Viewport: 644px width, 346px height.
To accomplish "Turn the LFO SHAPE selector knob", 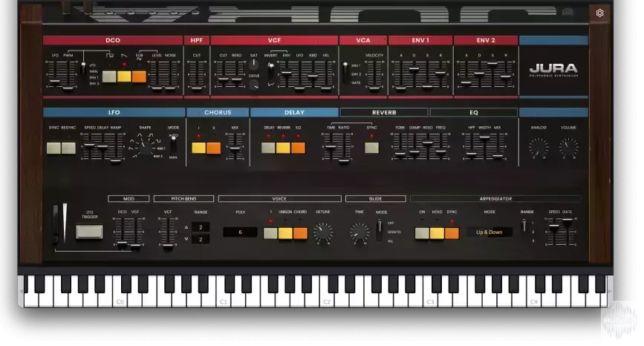I will [x=145, y=147].
